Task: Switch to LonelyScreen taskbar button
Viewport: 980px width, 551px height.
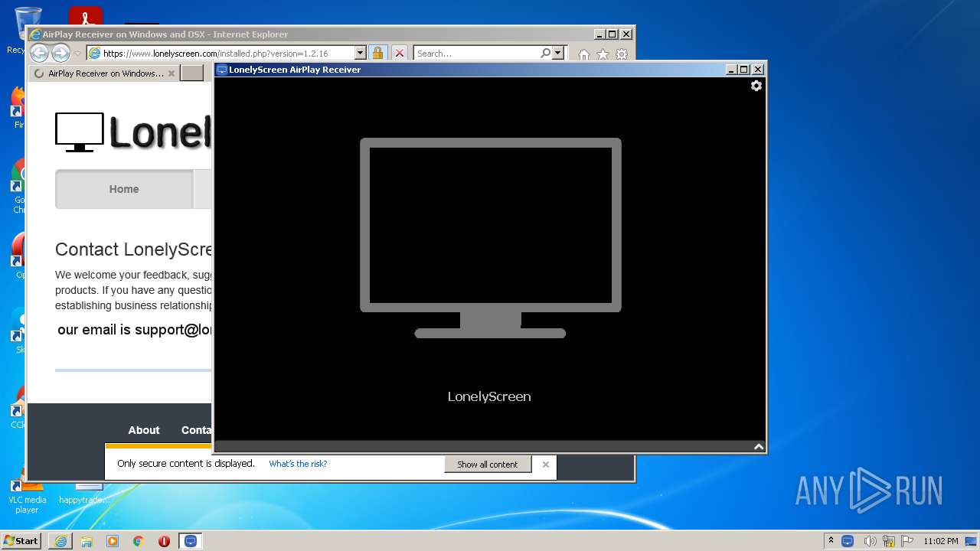Action: coord(191,541)
